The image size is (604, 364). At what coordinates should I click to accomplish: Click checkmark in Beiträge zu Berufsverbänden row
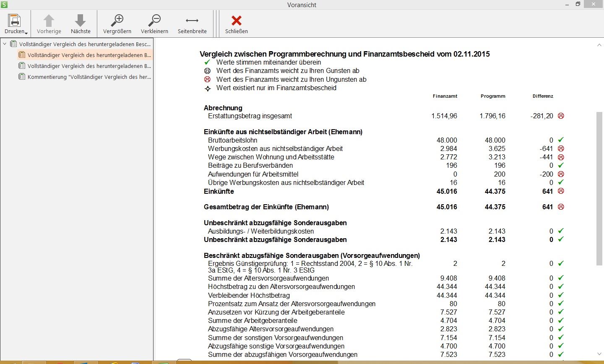561,165
